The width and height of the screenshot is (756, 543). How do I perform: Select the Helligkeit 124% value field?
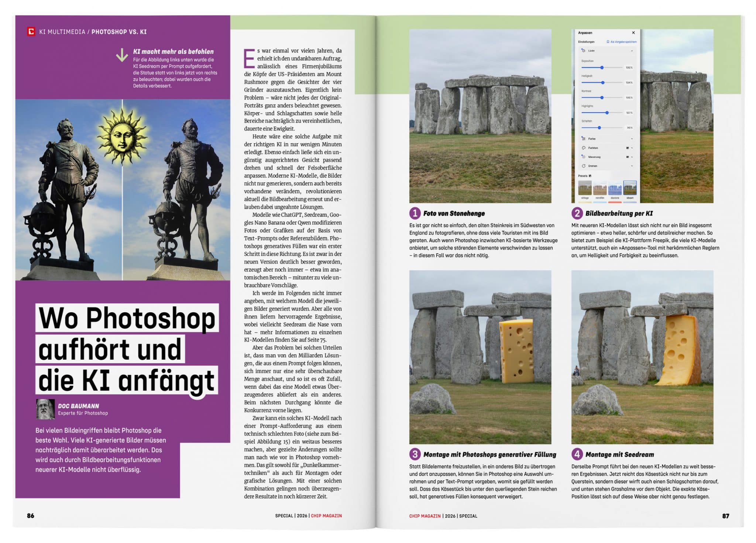point(629,83)
